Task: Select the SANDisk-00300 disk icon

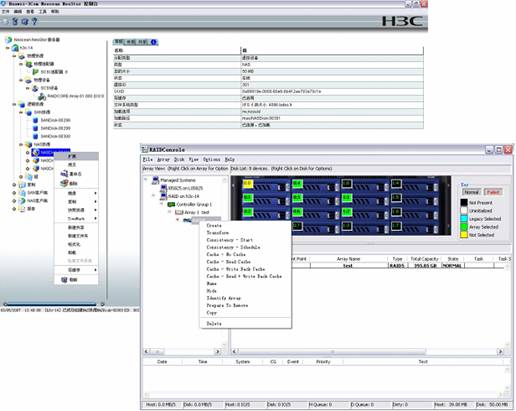Action: pos(36,136)
